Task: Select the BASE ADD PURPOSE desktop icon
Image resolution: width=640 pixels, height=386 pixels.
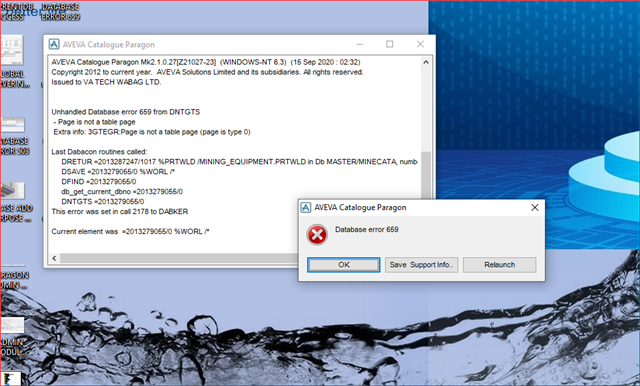Action: pyautogui.click(x=15, y=202)
